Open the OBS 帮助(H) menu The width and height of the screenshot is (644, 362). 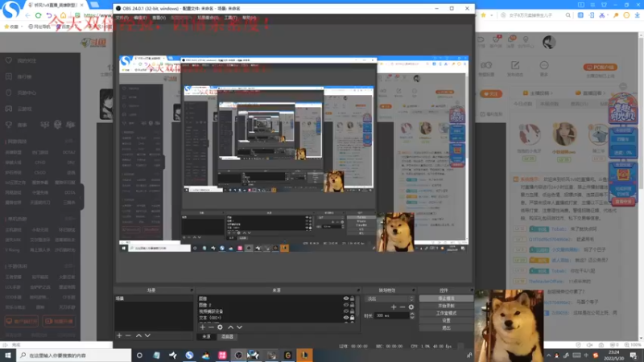pos(250,18)
